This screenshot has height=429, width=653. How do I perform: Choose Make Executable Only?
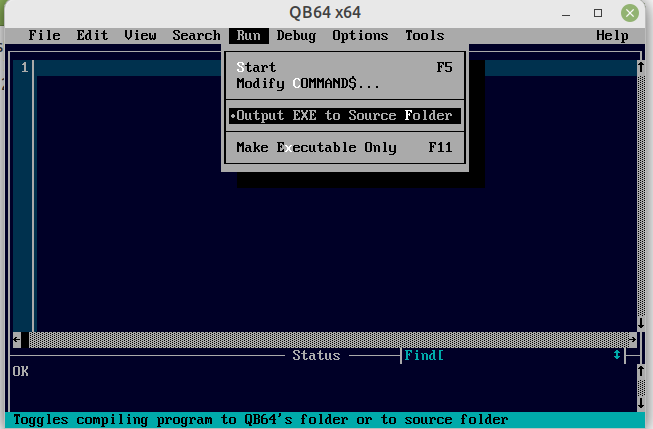coord(345,147)
